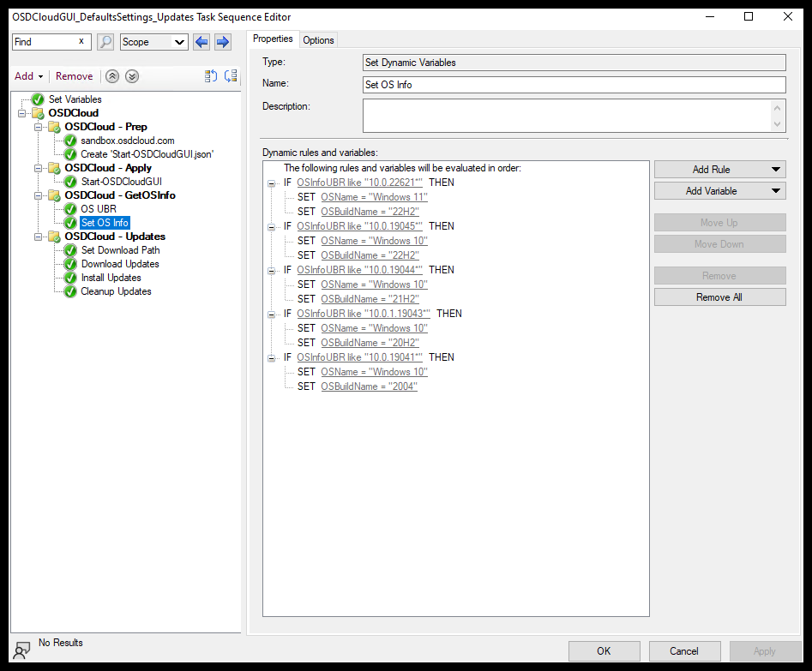Viewport: 812px width, 671px height.
Task: Clear the Find box using its x icon
Action: pyautogui.click(x=82, y=41)
